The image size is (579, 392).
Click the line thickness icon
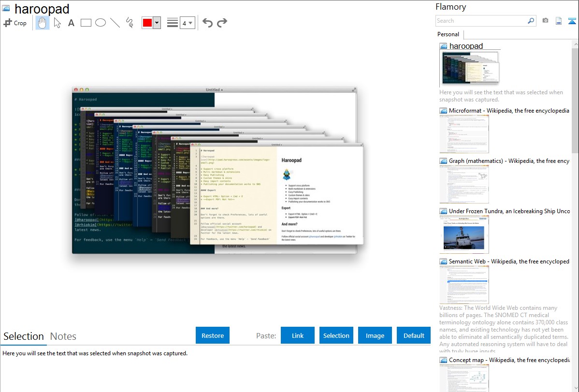click(173, 23)
